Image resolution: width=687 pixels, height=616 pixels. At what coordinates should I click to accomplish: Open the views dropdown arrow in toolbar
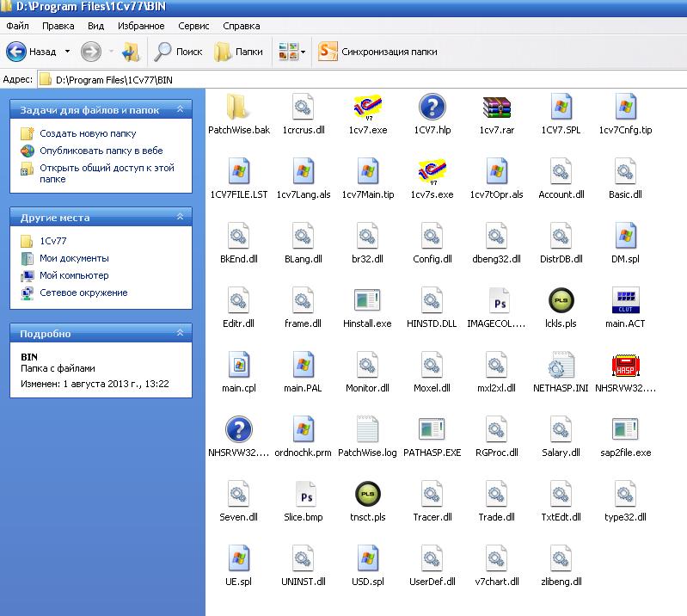304,52
